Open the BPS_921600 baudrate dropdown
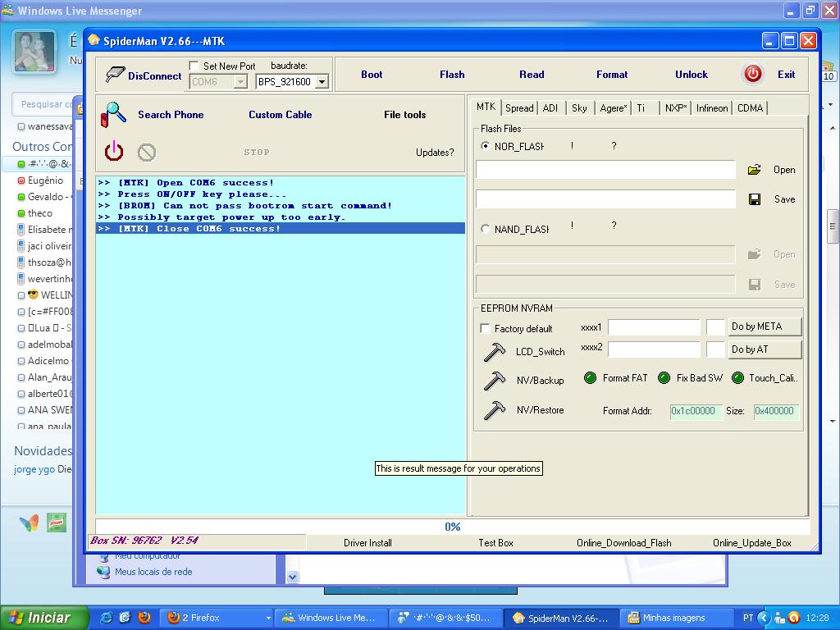 coord(322,82)
